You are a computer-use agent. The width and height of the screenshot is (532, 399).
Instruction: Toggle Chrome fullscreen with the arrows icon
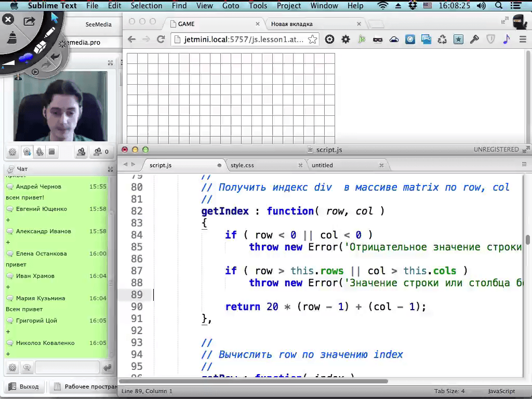pyautogui.click(x=504, y=21)
